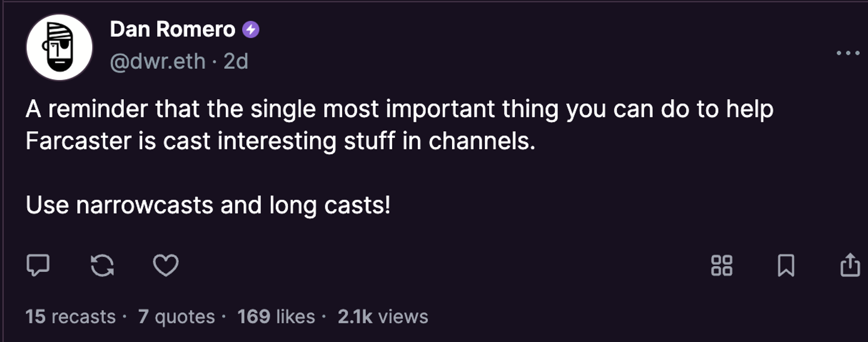See who gave the 169 likes
This screenshot has height=342, width=868.
coord(276,316)
